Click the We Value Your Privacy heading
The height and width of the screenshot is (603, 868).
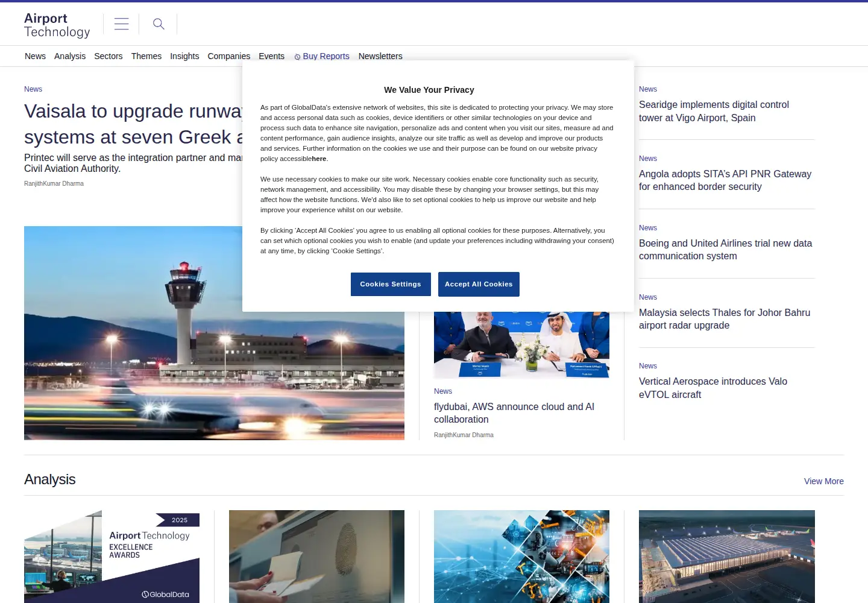pos(429,90)
